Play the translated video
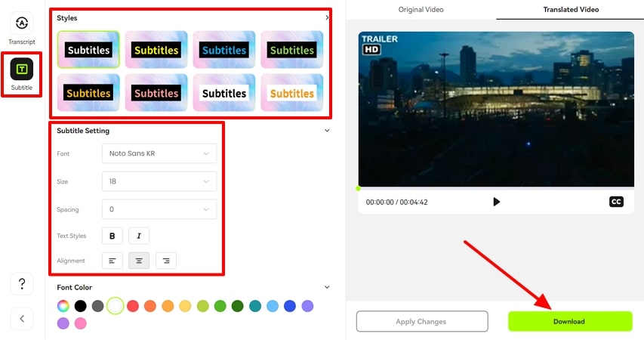The width and height of the screenshot is (644, 340). click(x=497, y=202)
